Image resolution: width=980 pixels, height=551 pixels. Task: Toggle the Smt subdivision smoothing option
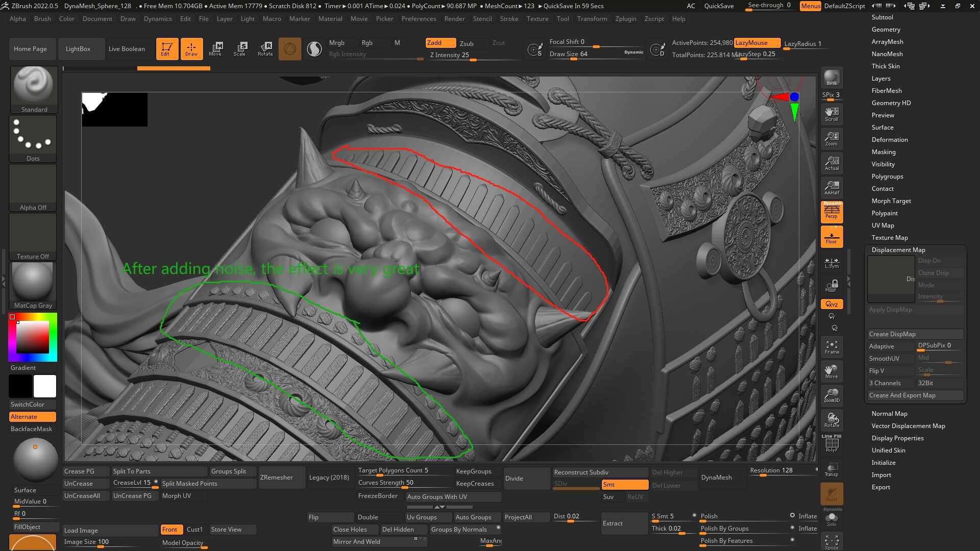point(624,485)
